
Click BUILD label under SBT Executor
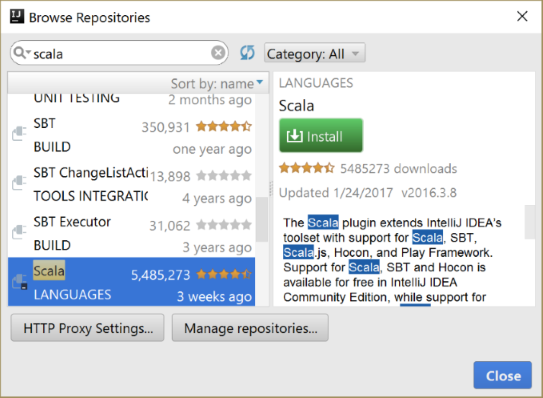coord(52,245)
